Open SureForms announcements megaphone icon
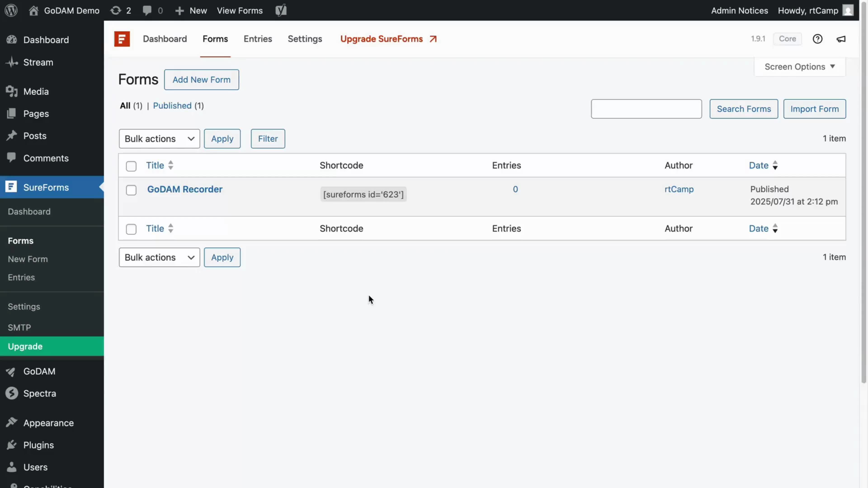 click(x=841, y=39)
